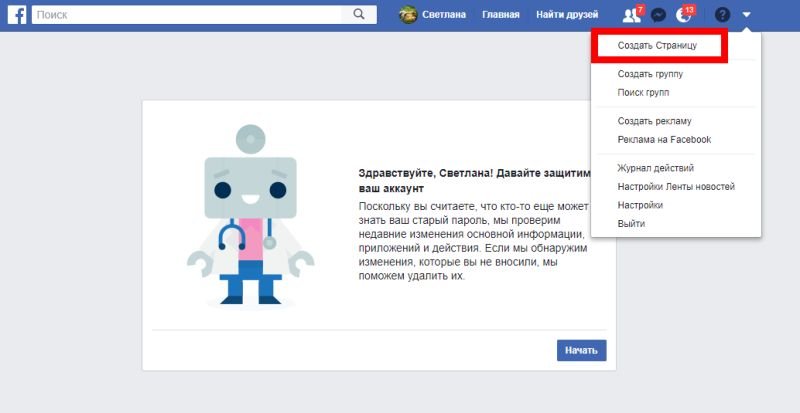
Task: Open Поиск групп menu entry
Action: click(x=643, y=92)
